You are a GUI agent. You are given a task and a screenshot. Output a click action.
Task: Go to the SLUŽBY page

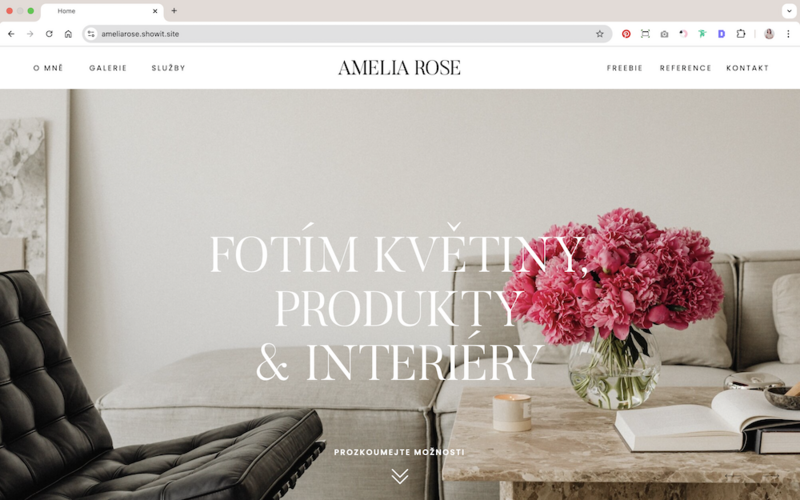click(168, 68)
